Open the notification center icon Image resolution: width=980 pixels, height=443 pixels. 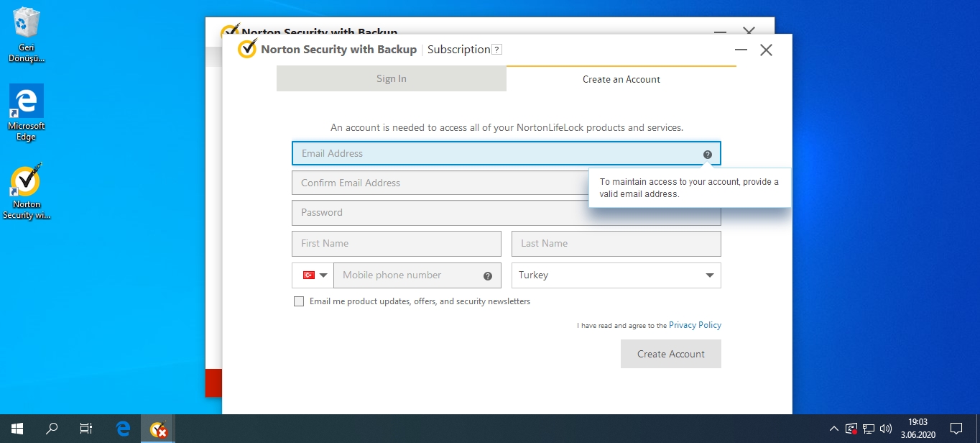956,429
